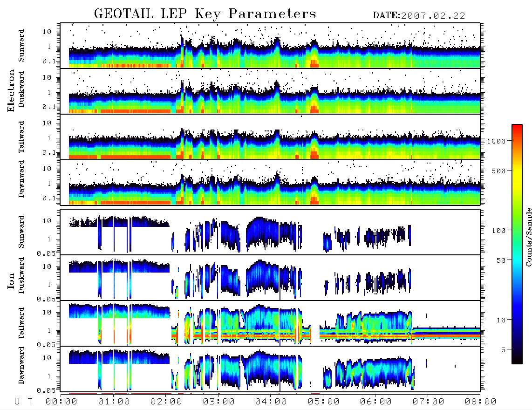532x410 pixels.
Task: Click the Electron Dawnward spectrogram panel
Action: [270, 182]
